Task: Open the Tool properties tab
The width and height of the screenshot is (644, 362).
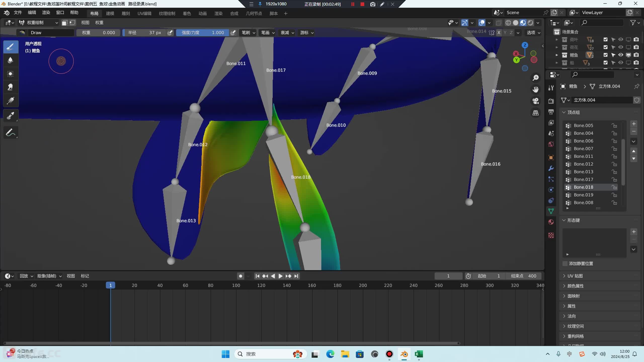Action: pos(551,88)
